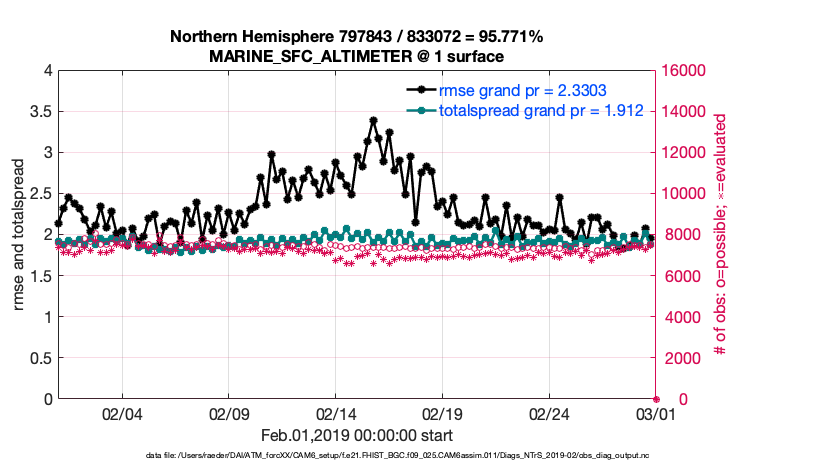
Task: Click the 16000 tick on the right axis
Action: 682,71
